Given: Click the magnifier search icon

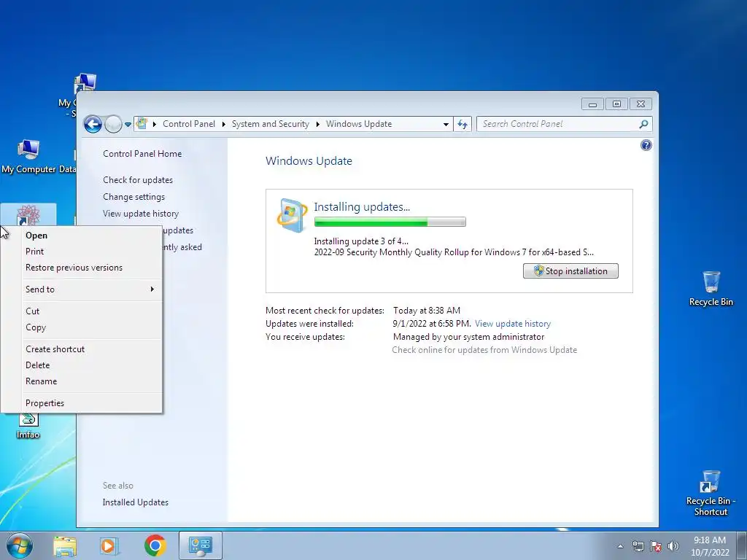Looking at the screenshot, I should [x=643, y=124].
